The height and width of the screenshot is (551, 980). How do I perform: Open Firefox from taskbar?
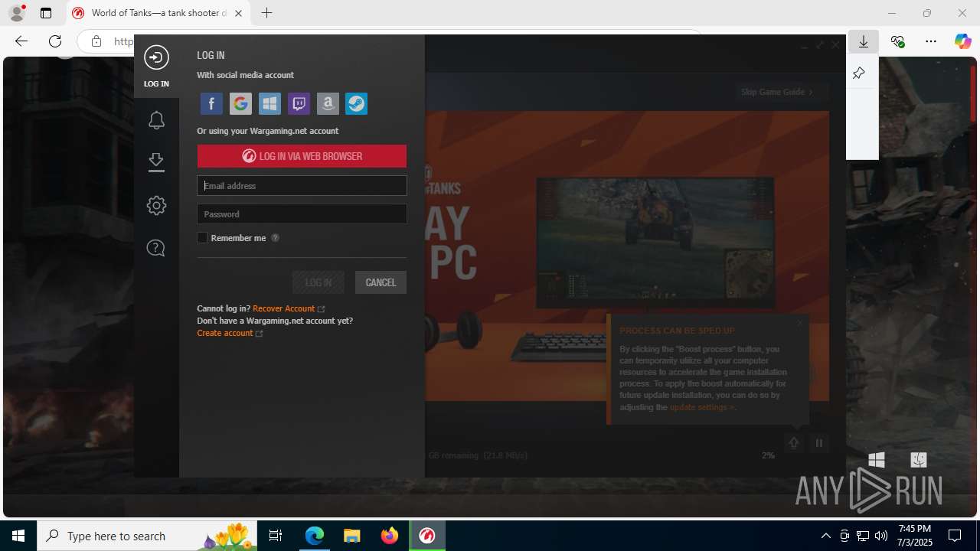pyautogui.click(x=389, y=536)
